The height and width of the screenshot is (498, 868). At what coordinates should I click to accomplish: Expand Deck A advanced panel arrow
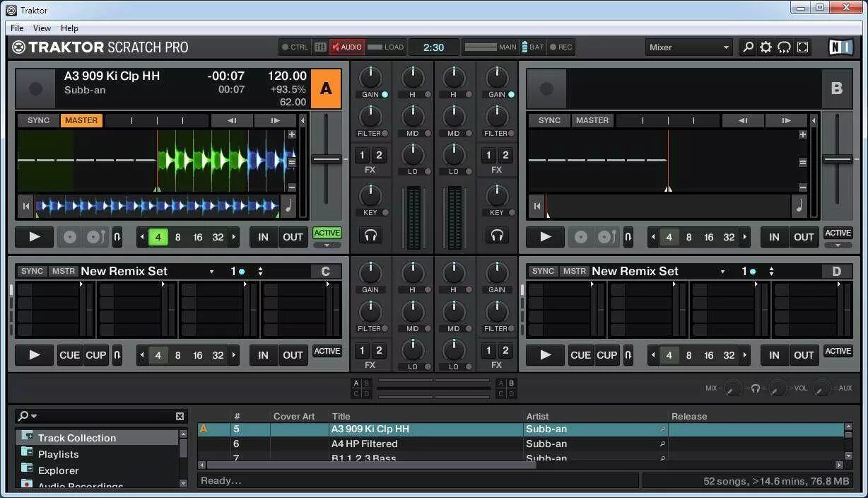[327, 245]
